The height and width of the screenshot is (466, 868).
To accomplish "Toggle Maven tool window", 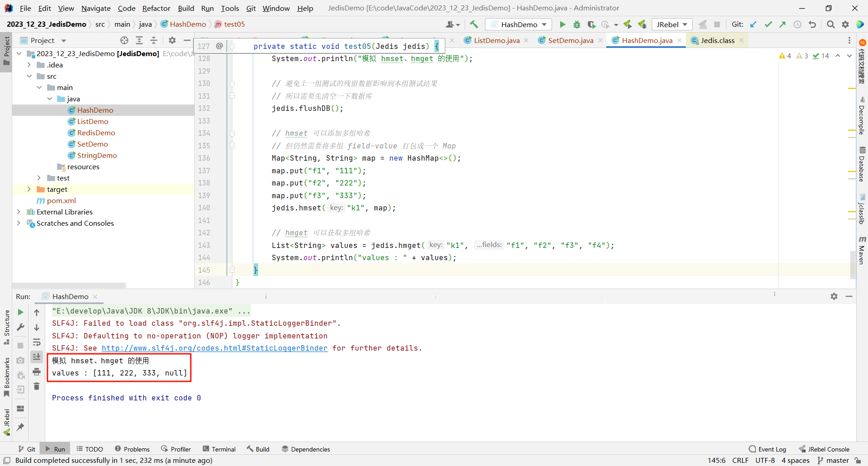I will 862,250.
